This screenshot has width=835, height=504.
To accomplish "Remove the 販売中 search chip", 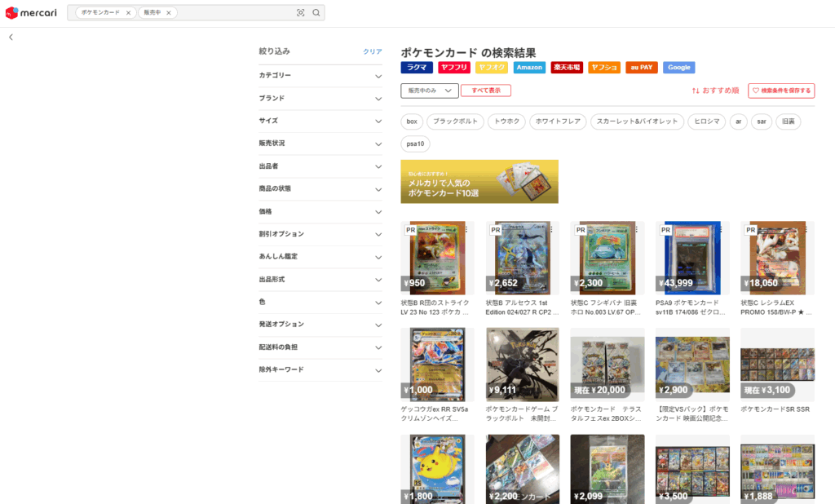I will 169,13.
